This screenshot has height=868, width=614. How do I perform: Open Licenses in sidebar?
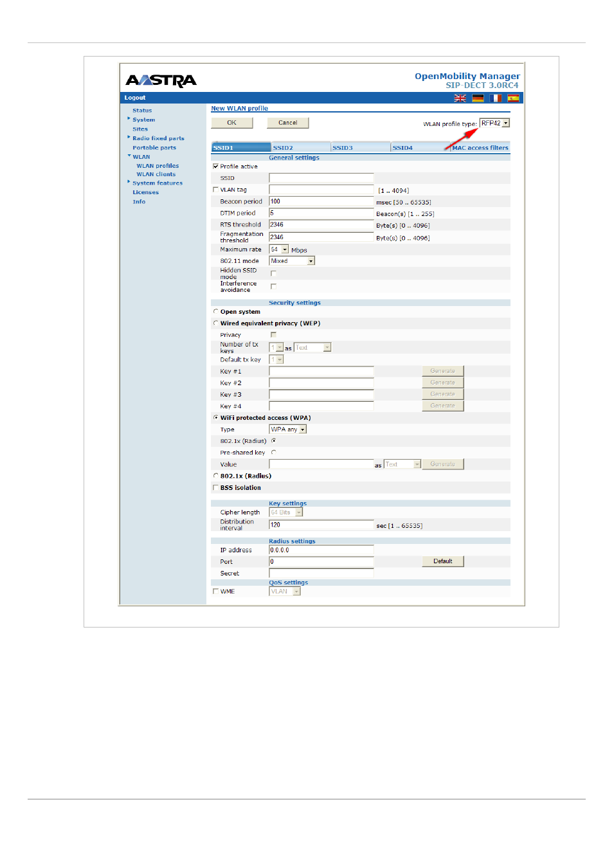click(145, 192)
